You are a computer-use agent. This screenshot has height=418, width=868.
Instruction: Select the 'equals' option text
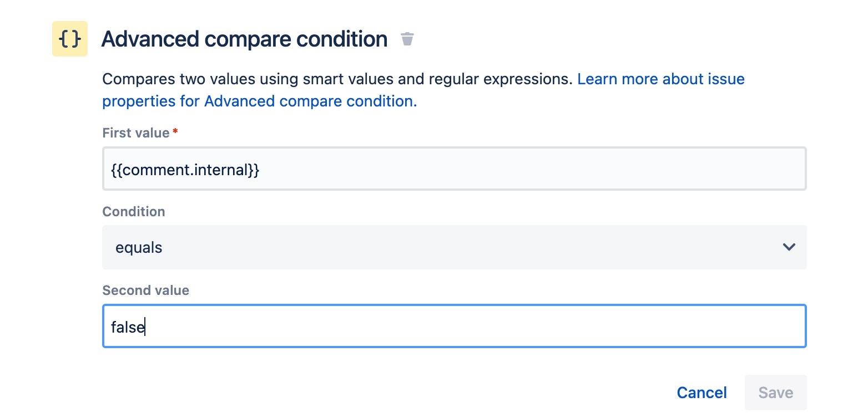(139, 248)
